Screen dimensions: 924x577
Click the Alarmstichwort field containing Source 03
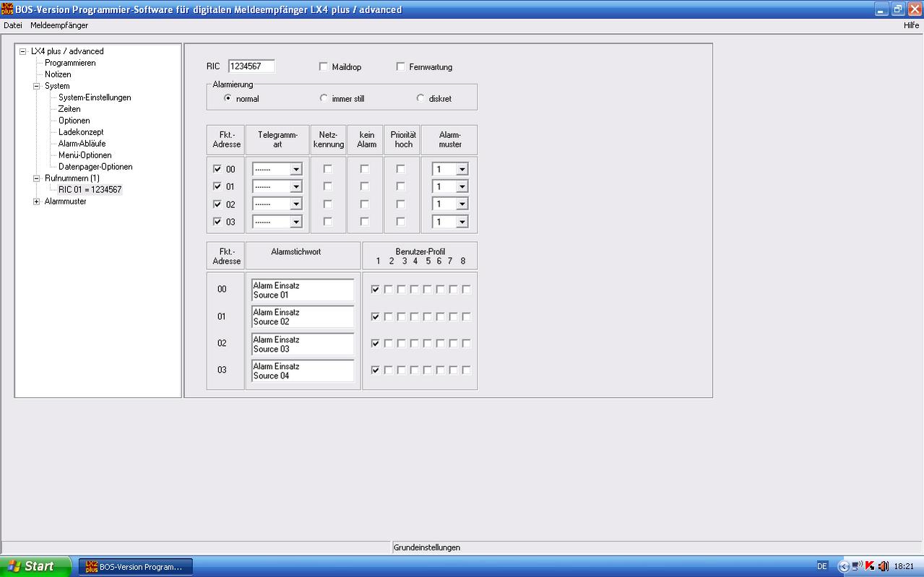click(x=303, y=344)
